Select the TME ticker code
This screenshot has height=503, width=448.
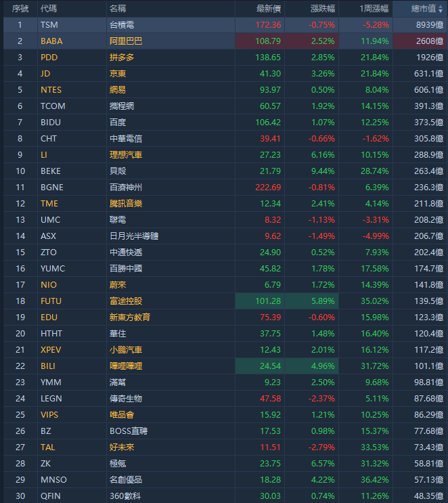(x=49, y=203)
